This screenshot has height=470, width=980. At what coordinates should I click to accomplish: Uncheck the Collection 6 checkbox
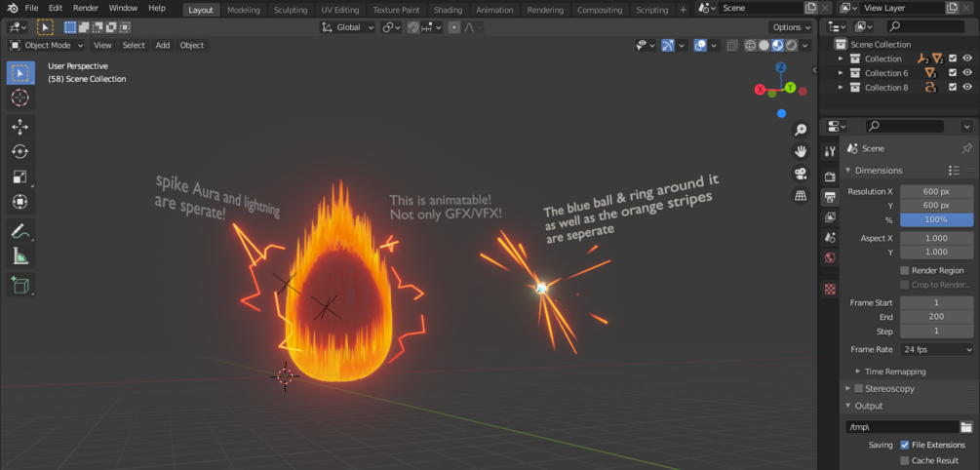[x=953, y=72]
